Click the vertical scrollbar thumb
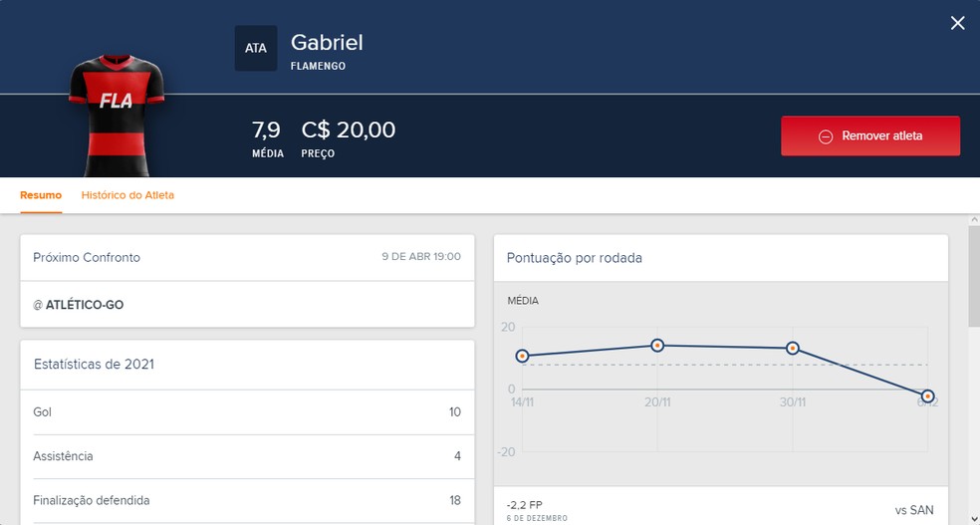This screenshot has height=525, width=980. pyautogui.click(x=974, y=276)
